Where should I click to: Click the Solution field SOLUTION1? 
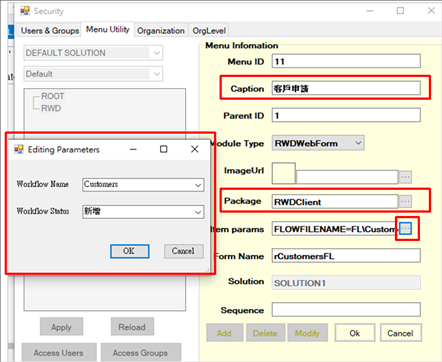click(346, 283)
